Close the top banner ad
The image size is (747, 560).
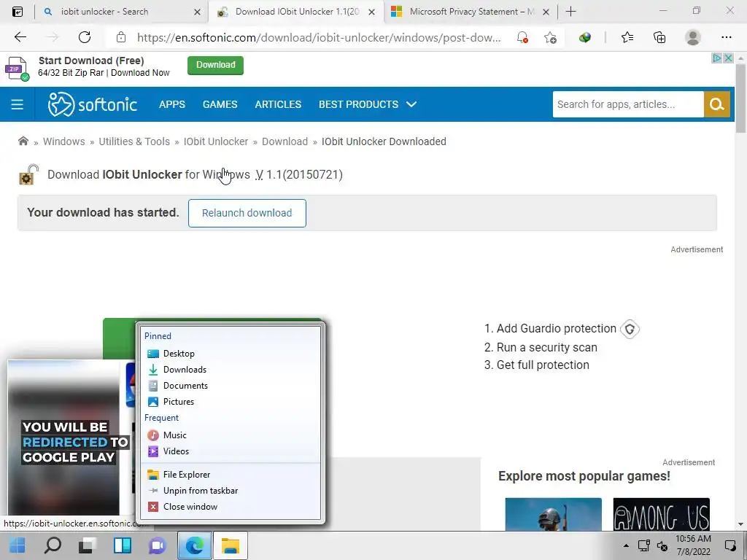click(728, 58)
